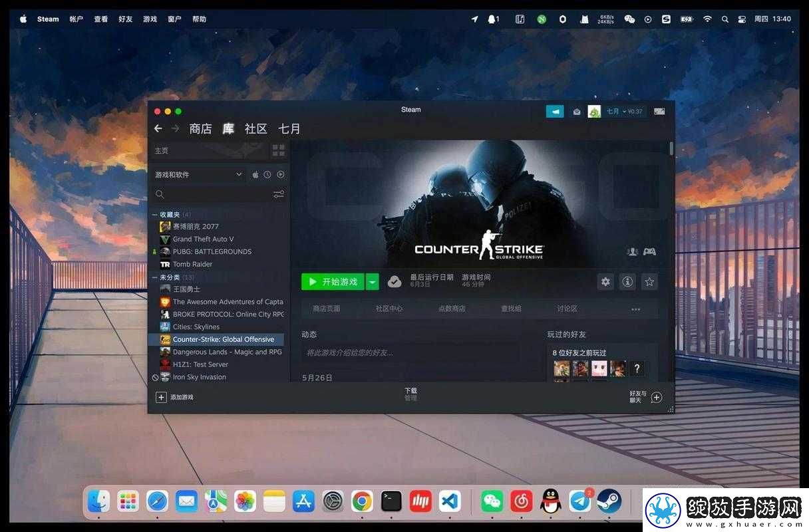Click 主页 library home
This screenshot has width=809, height=532.
[x=162, y=150]
